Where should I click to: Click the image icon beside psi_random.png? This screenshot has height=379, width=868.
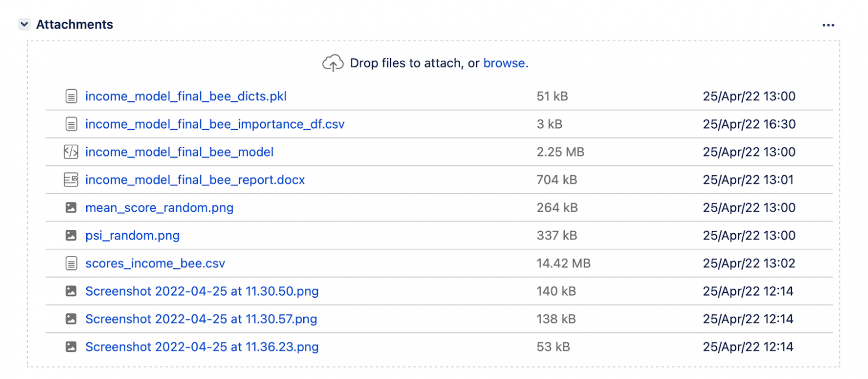point(71,235)
